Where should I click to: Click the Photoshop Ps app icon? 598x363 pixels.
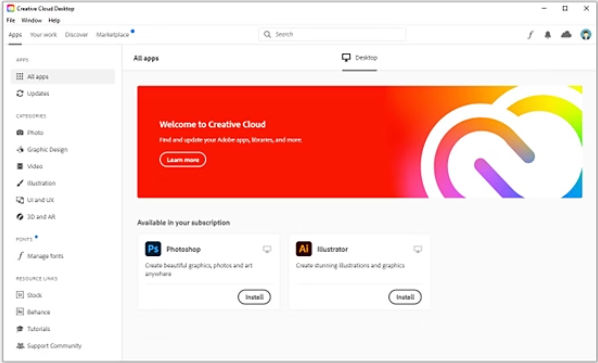pos(153,249)
